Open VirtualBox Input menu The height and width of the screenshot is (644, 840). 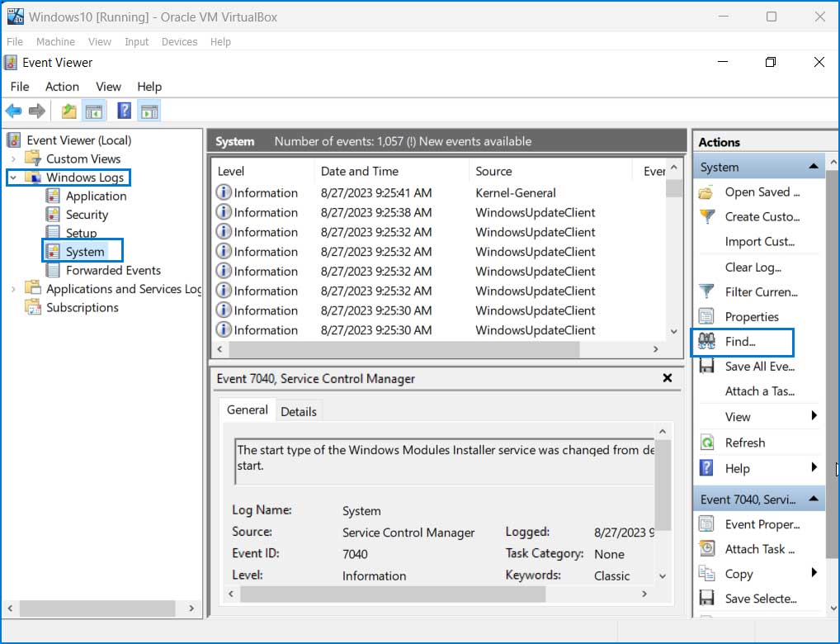click(137, 42)
